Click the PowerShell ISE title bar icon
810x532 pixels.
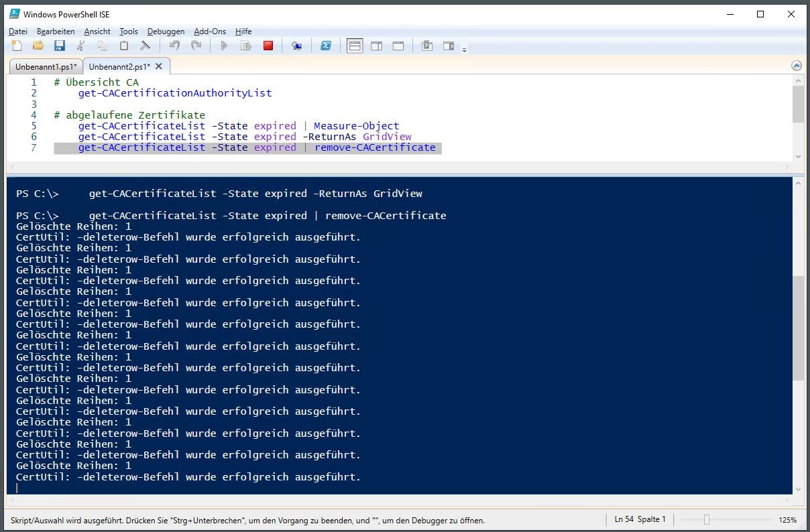[13, 14]
